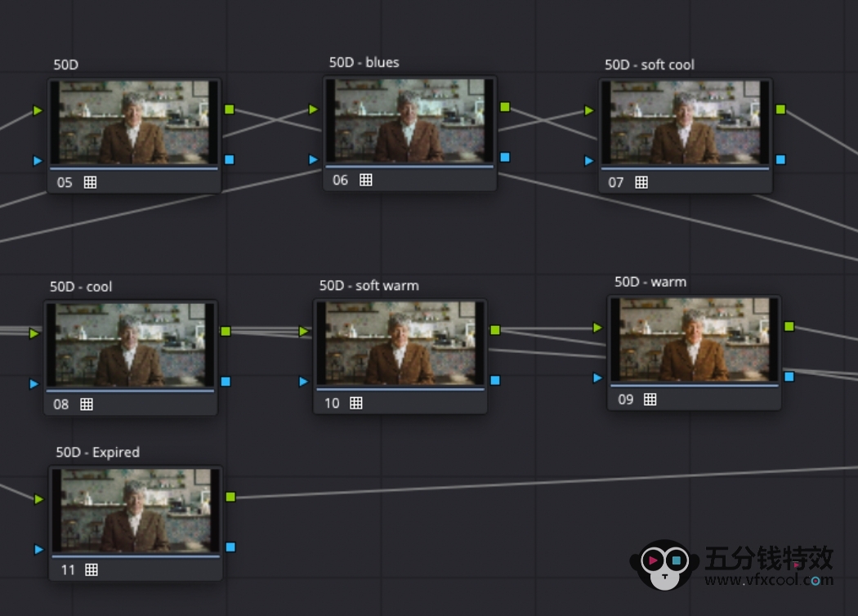Click the LUT grid icon on node 07
Screen dimensions: 858x616
pos(641,182)
